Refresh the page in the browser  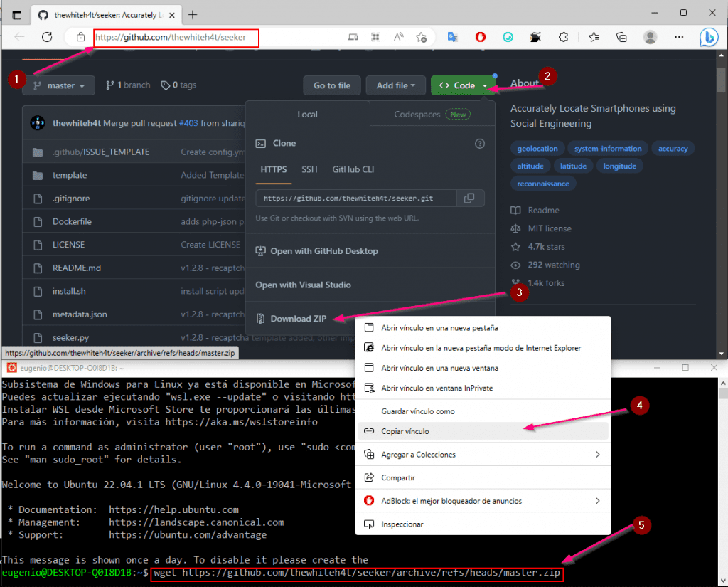[x=47, y=37]
